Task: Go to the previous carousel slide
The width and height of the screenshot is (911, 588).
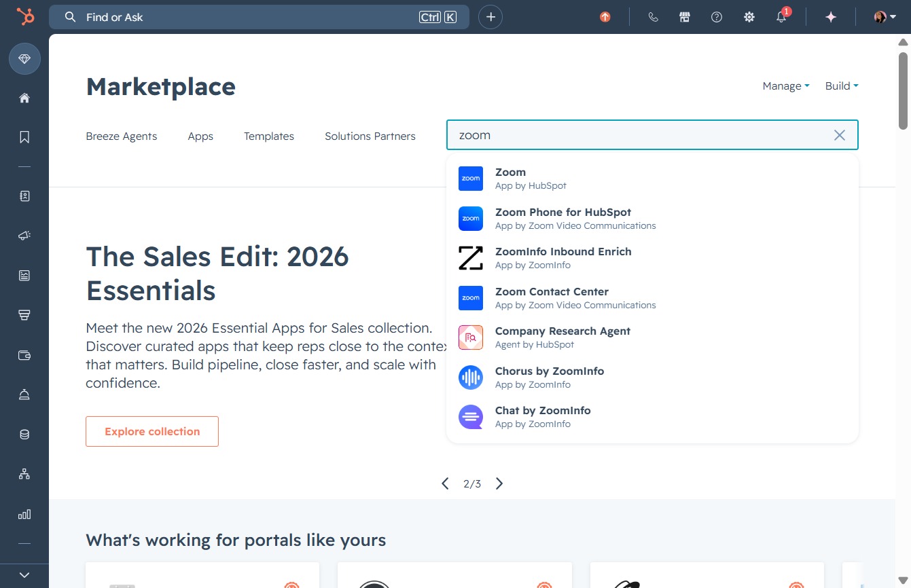Action: tap(445, 483)
